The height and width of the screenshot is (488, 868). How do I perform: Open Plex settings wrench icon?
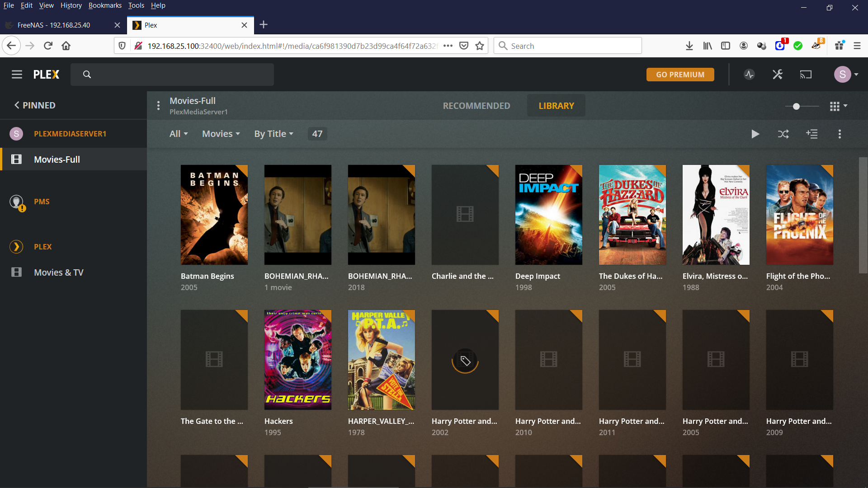[x=778, y=75]
